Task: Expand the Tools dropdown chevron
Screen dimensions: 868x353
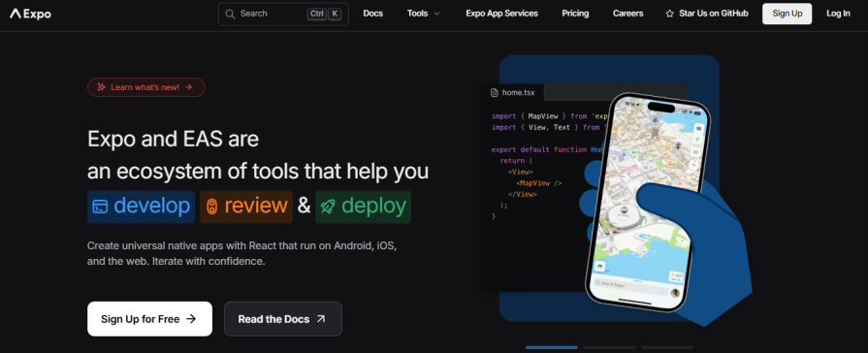Action: [x=436, y=14]
